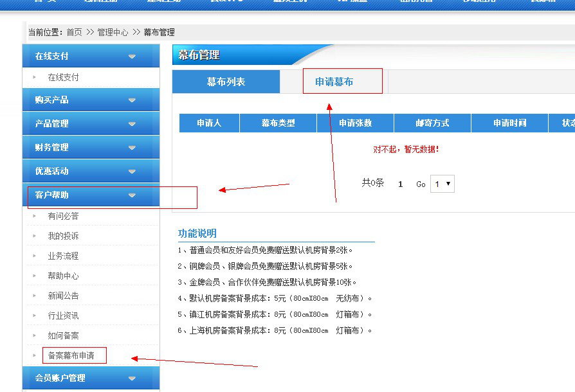This screenshot has height=392, width=575.
Task: Open 新闻公告 in the sidebar
Action: (x=63, y=296)
